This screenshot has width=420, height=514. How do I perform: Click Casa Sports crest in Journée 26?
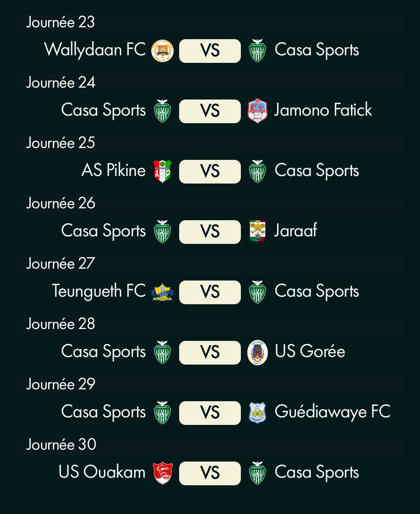(162, 232)
